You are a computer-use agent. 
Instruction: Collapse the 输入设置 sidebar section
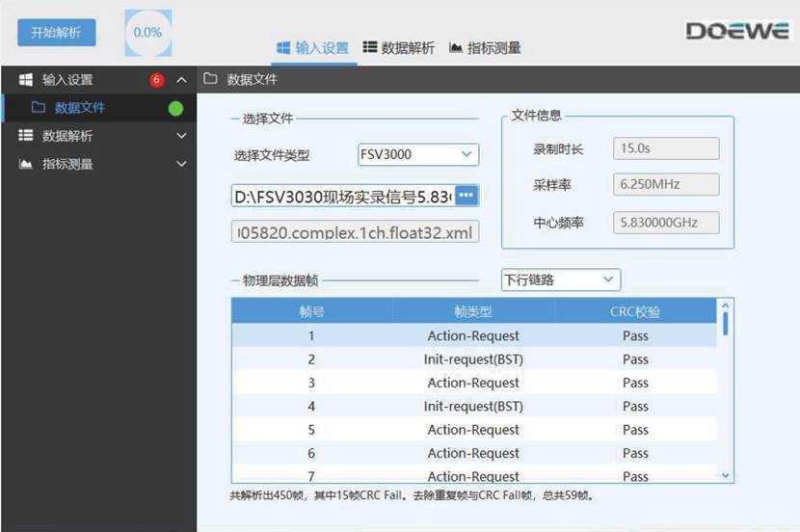tap(181, 80)
